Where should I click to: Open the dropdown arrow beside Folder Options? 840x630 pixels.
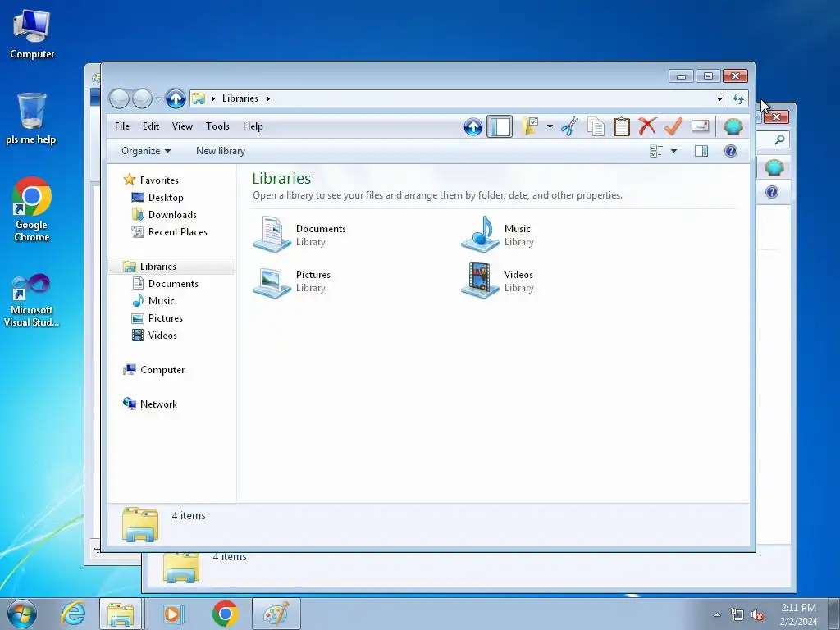pyautogui.click(x=550, y=127)
